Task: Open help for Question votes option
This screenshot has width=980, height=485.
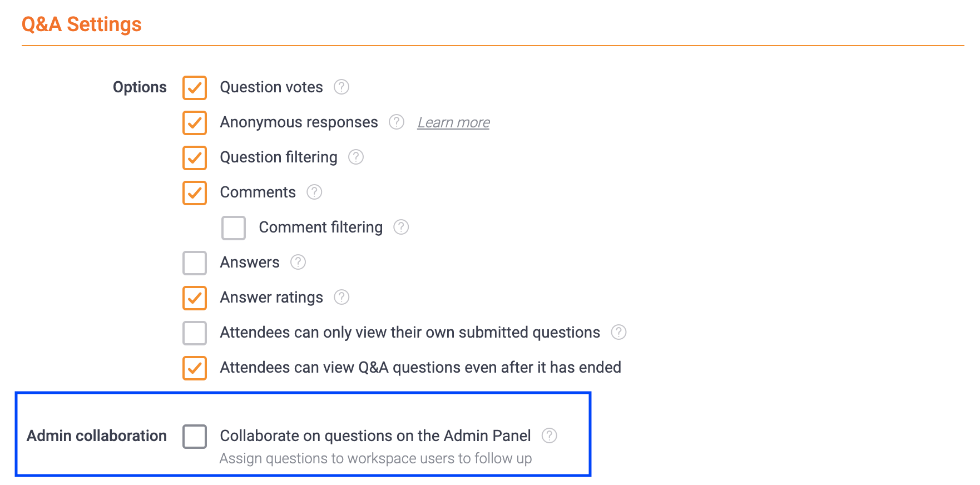Action: (x=341, y=87)
